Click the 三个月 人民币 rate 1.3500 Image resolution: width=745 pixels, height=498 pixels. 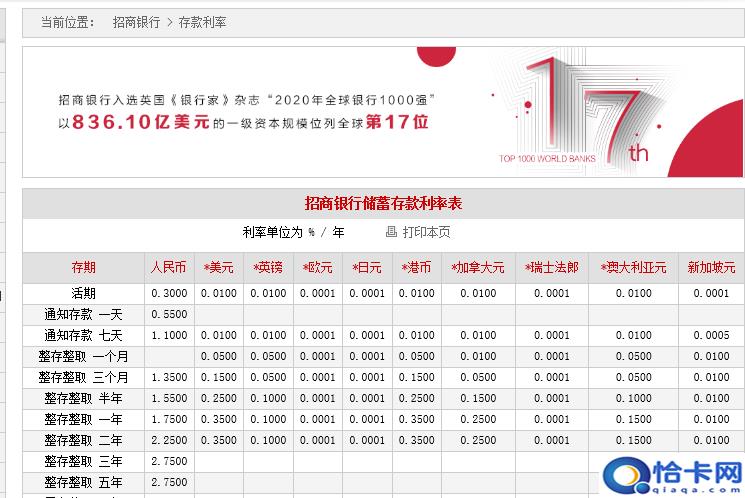(169, 377)
